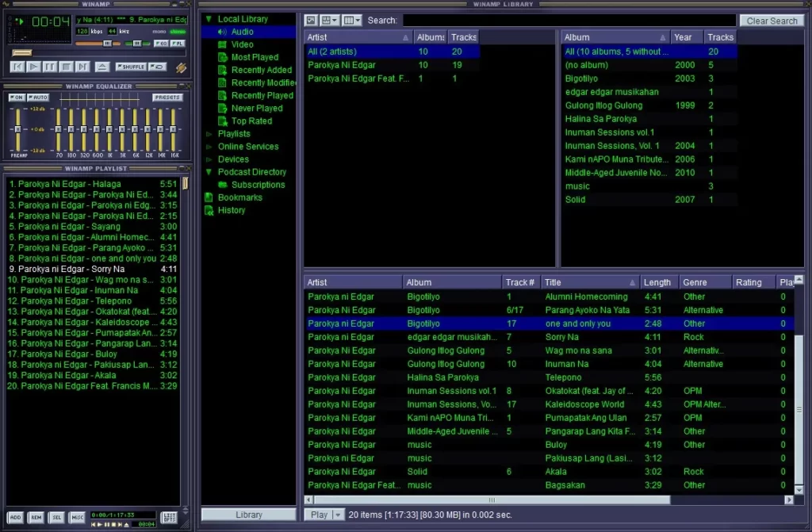Open the Most Played smart view
The image size is (812, 532).
pos(255,57)
